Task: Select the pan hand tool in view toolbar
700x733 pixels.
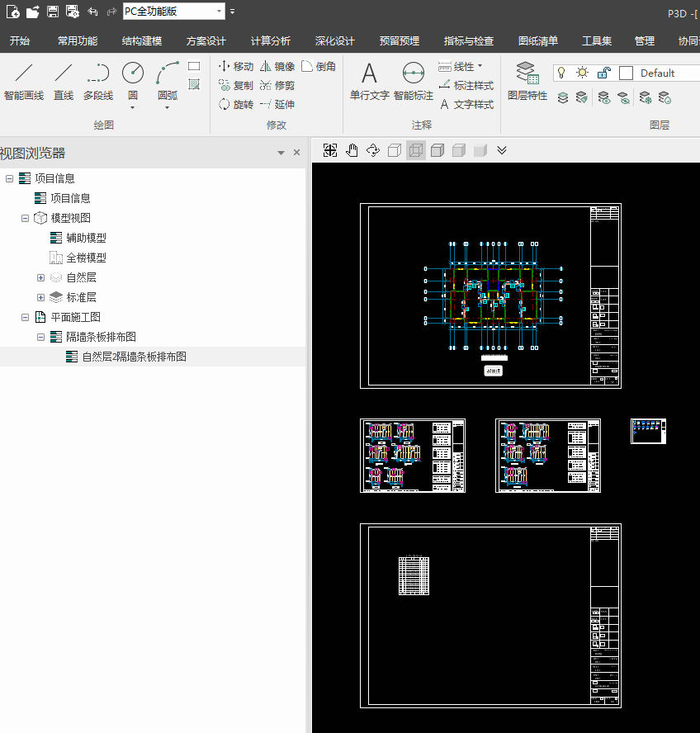Action: pos(352,150)
